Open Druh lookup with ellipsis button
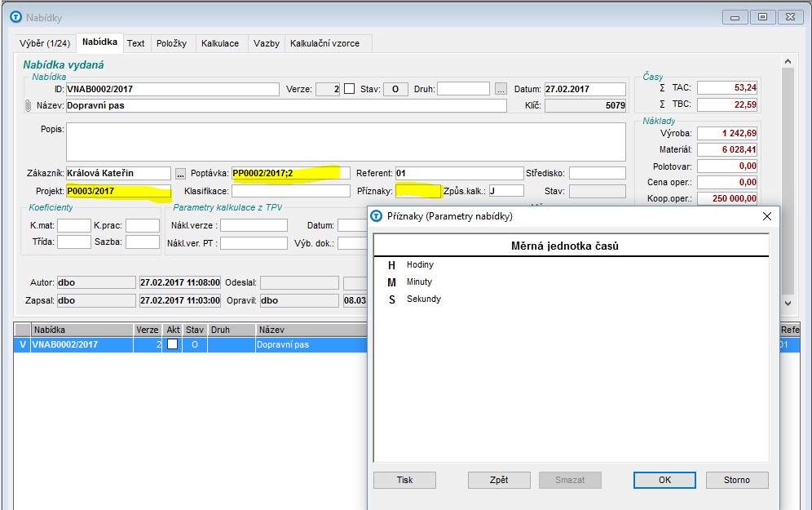The height and width of the screenshot is (510, 812). [x=501, y=89]
